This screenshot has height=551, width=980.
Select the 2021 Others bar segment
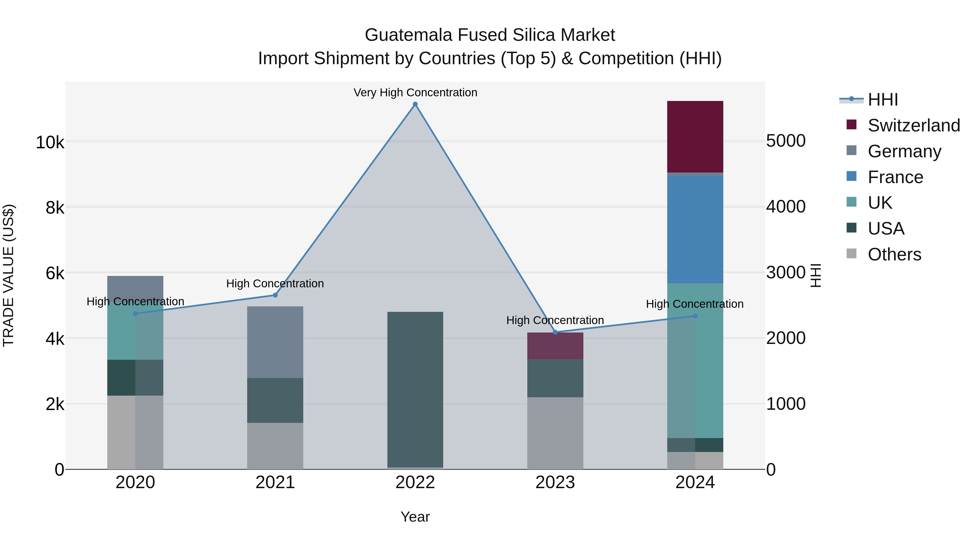[x=275, y=446]
